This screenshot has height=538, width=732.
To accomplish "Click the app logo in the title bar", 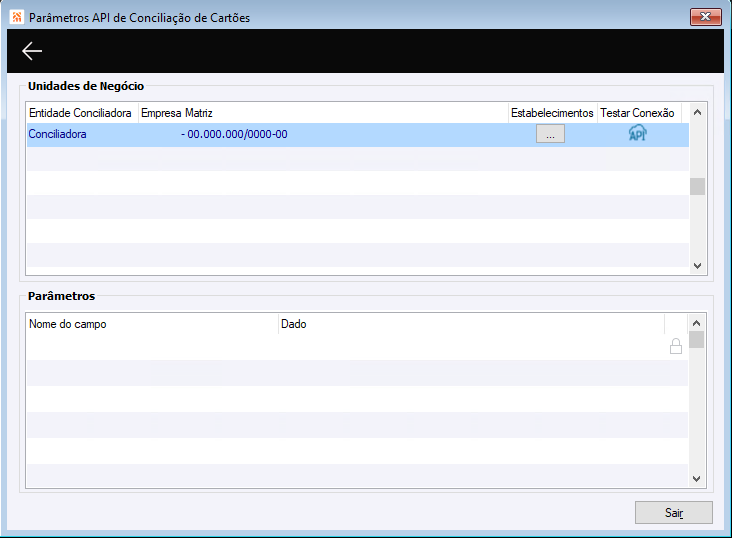I will (17, 17).
